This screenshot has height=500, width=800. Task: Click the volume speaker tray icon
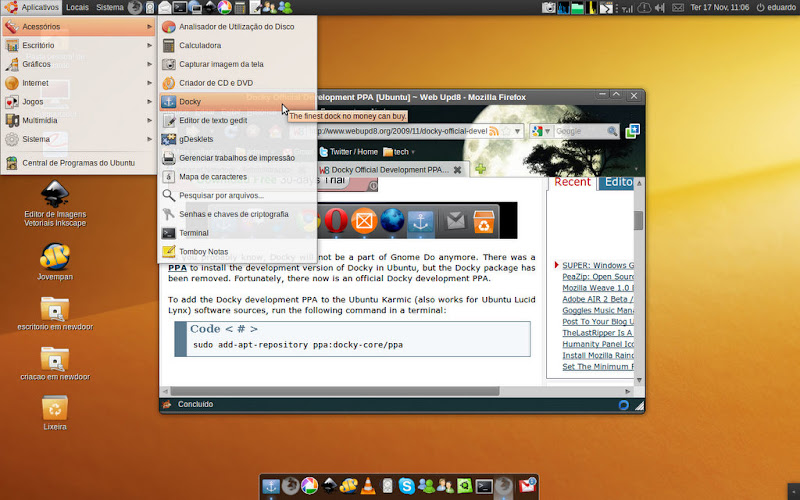click(660, 7)
